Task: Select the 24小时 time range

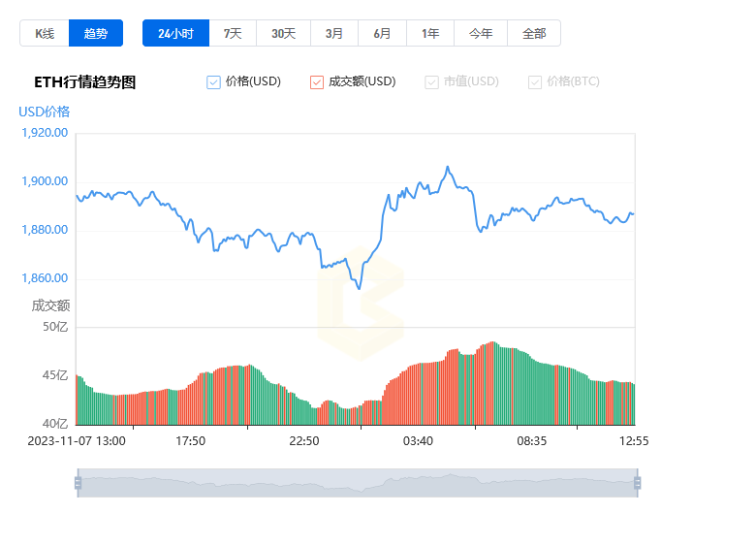Action: pos(176,33)
